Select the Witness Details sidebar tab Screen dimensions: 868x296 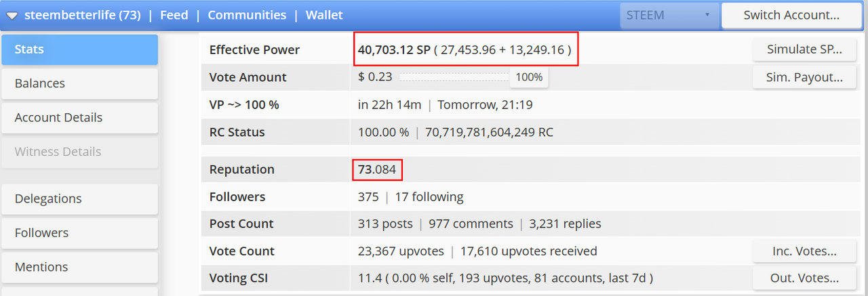[79, 152]
